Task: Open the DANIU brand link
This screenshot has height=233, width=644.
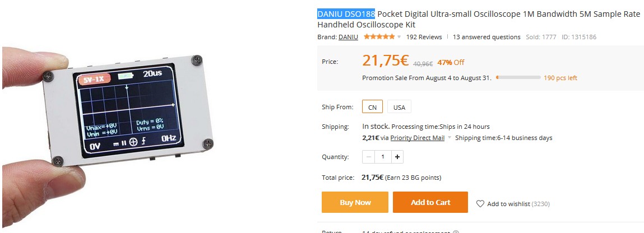Action: point(348,37)
